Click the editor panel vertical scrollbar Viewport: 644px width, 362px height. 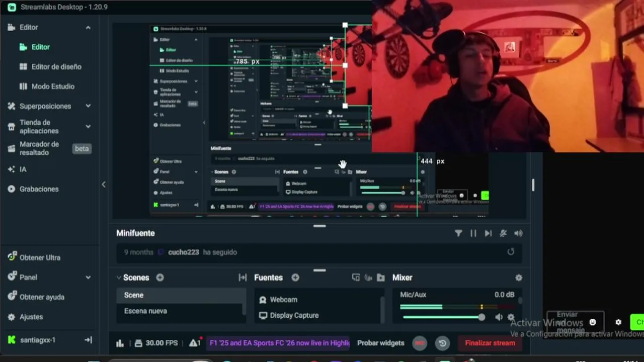pos(533,185)
